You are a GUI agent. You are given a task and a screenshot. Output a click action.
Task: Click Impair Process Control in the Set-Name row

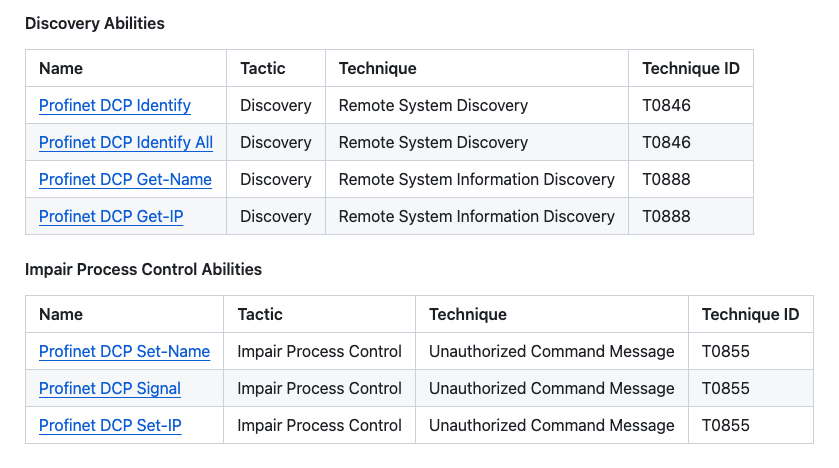(319, 351)
